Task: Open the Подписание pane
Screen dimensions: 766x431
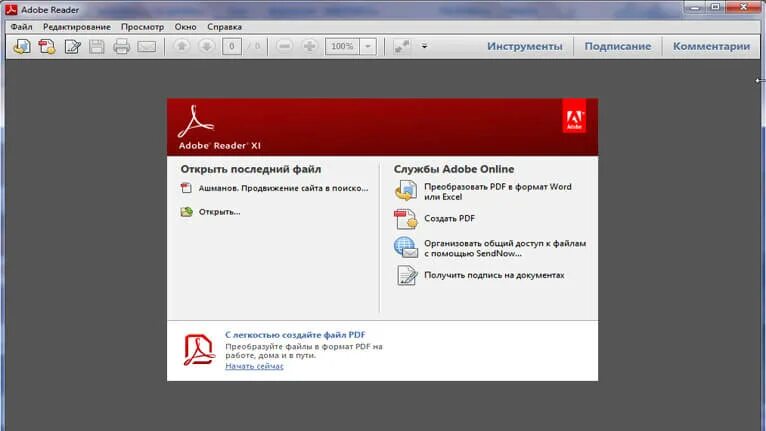Action: click(x=617, y=46)
